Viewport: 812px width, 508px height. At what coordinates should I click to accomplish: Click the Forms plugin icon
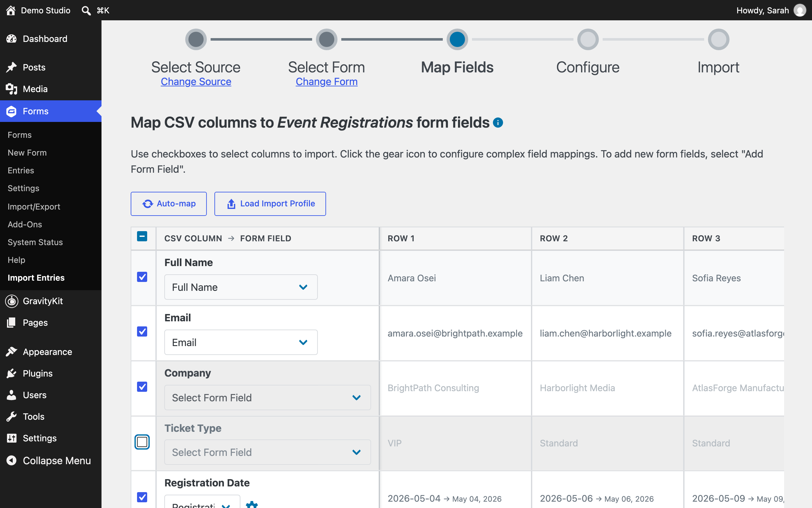click(11, 111)
